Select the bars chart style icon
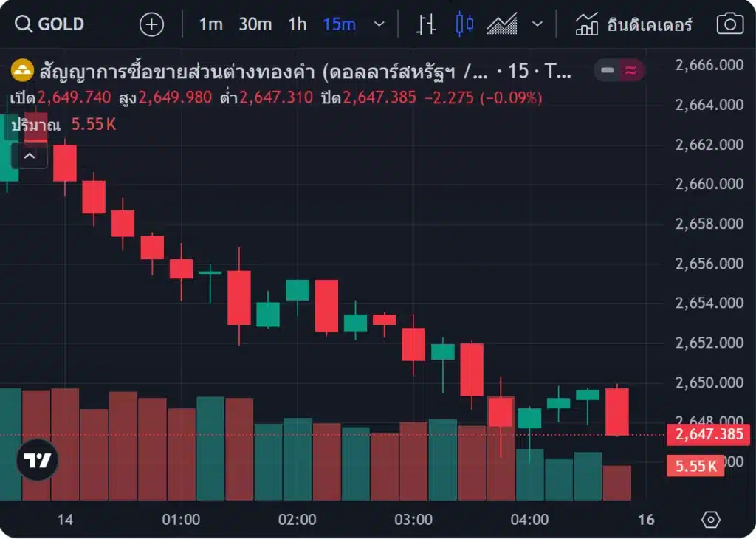The height and width of the screenshot is (539, 756). [x=426, y=24]
